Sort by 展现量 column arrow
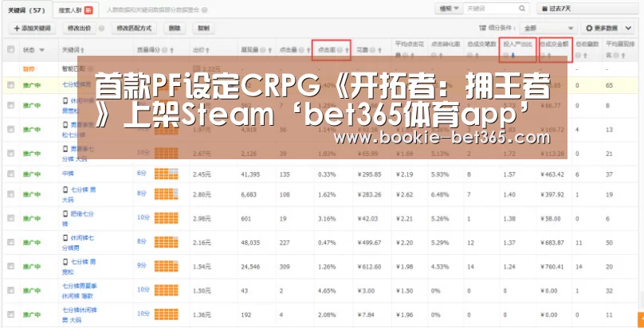This screenshot has height=328, width=644. tap(270, 50)
